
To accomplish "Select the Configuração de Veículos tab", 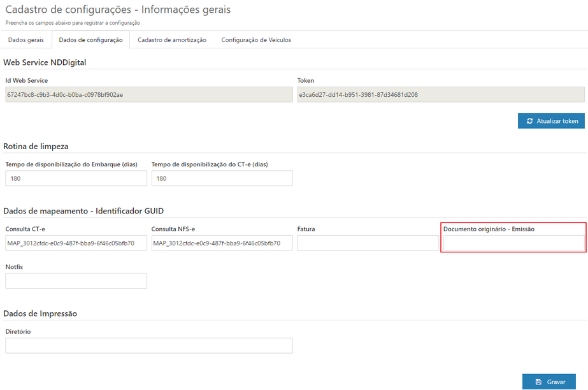I will point(255,40).
